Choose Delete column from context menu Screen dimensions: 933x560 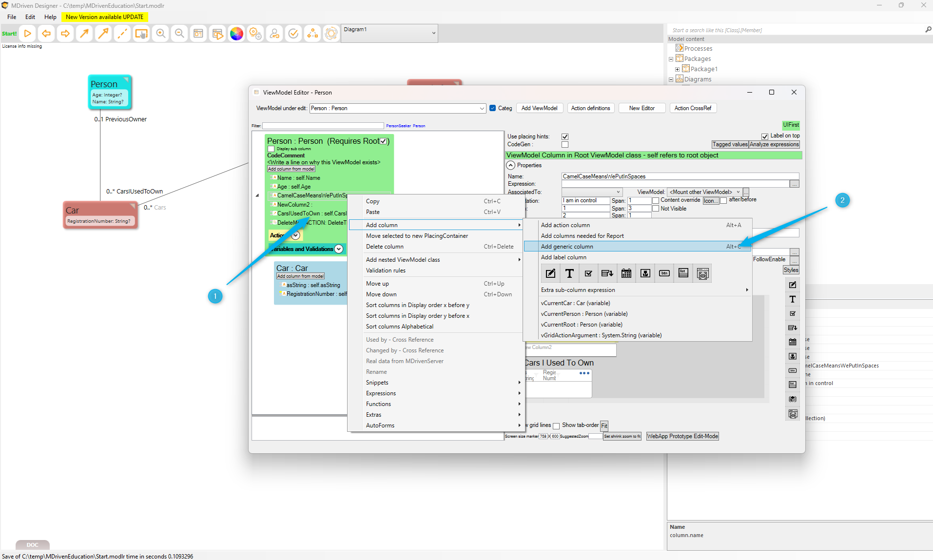click(x=385, y=247)
